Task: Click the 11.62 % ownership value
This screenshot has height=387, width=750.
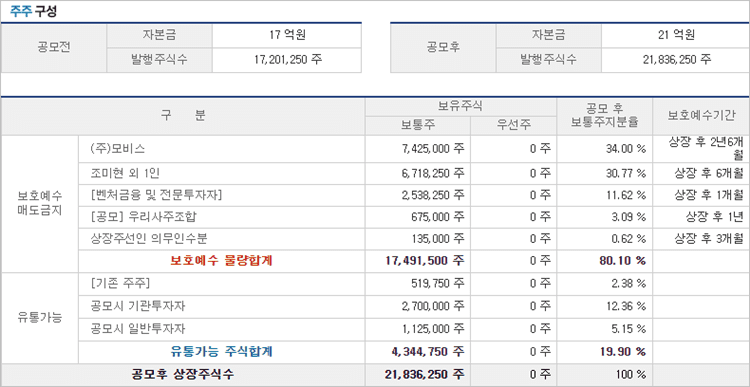Action: [625, 195]
